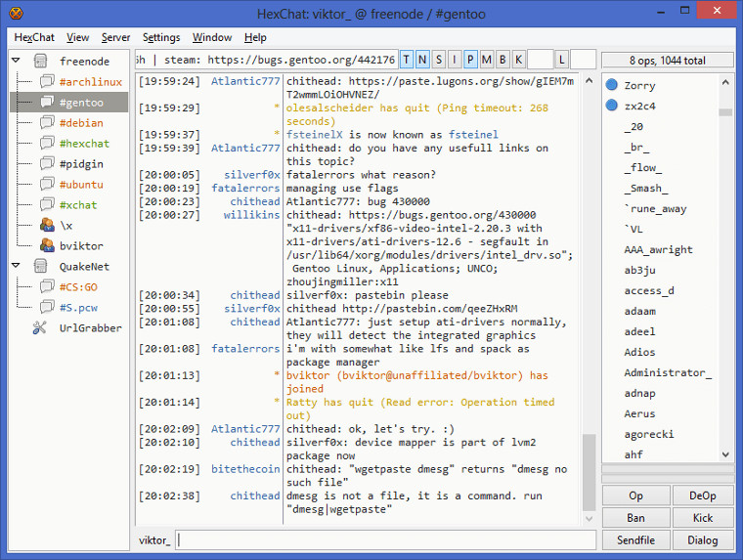743x560 pixels.
Task: Toggle the M moderated channel mode
Action: [x=486, y=60]
